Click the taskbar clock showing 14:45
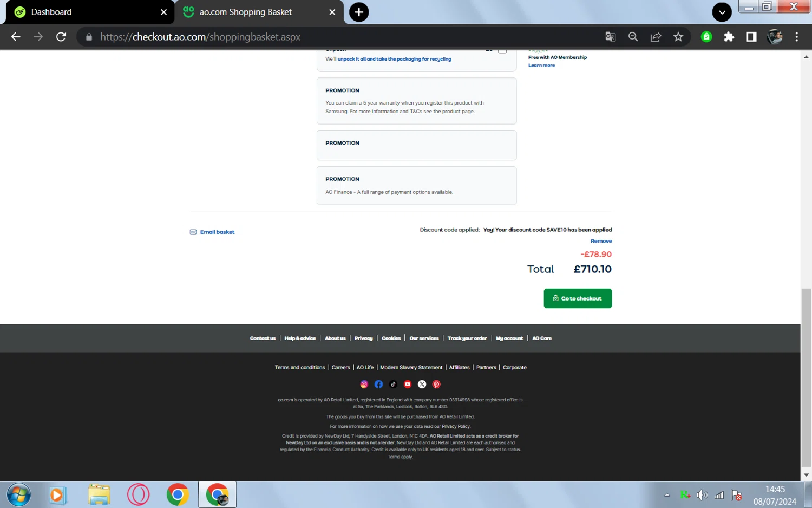 (x=775, y=495)
